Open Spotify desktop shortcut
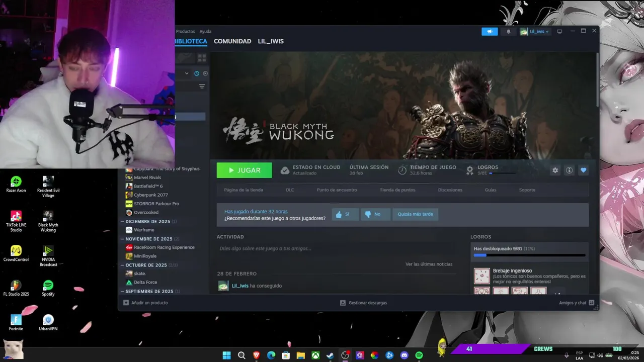This screenshot has height=362, width=644. [x=48, y=288]
